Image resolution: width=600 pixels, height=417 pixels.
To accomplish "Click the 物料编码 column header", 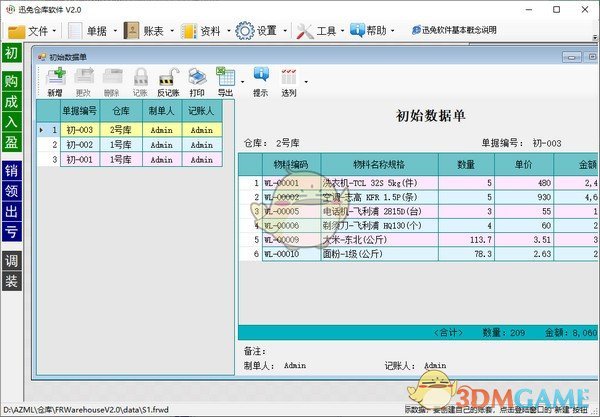I will tap(291, 165).
